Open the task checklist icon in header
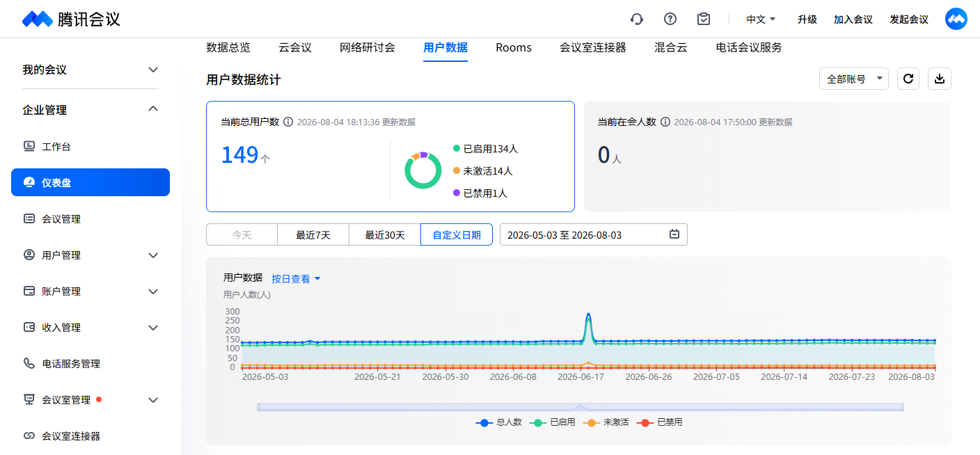 [x=704, y=19]
